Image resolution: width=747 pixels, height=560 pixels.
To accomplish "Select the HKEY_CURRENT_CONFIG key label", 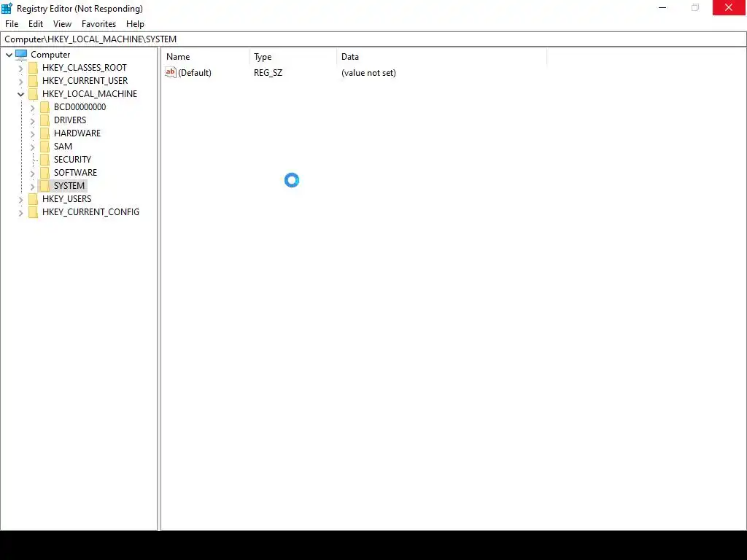I will (90, 212).
